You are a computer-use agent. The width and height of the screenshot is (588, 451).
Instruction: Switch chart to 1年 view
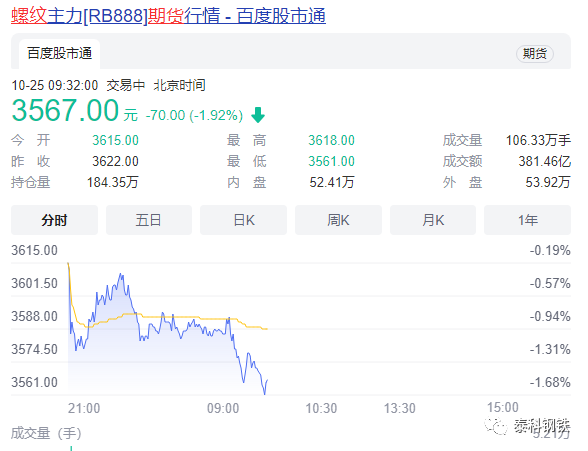[x=528, y=220]
